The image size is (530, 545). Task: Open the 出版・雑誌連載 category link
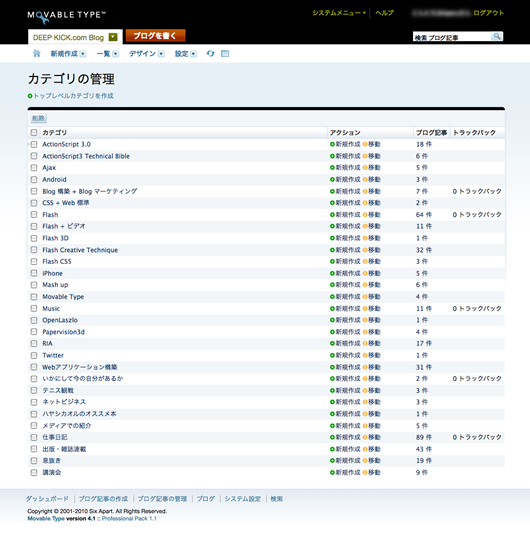64,449
